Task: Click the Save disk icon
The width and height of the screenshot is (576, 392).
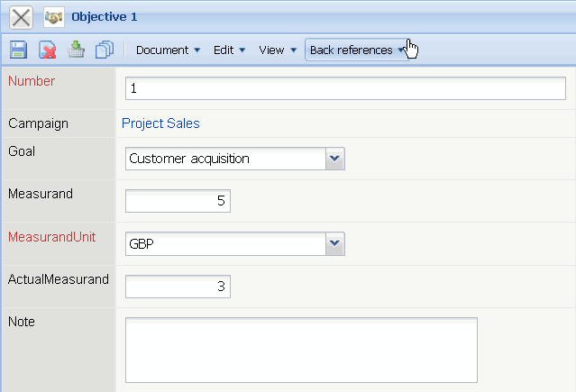Action: (x=18, y=50)
